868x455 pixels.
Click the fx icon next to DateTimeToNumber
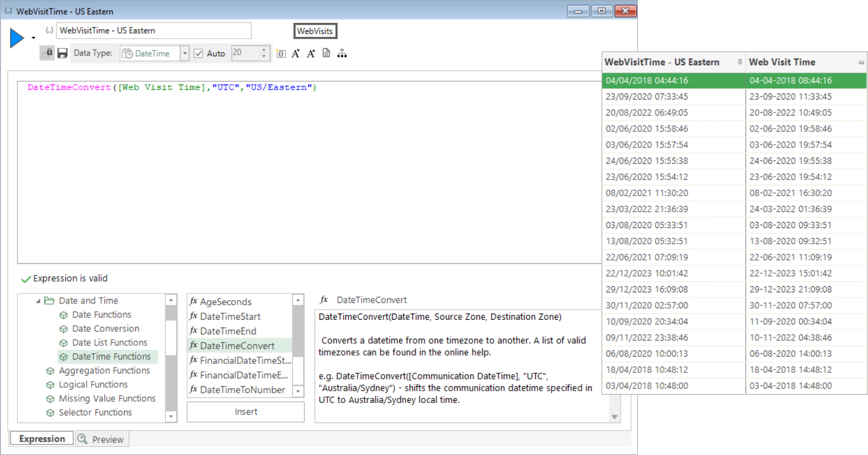click(x=193, y=389)
